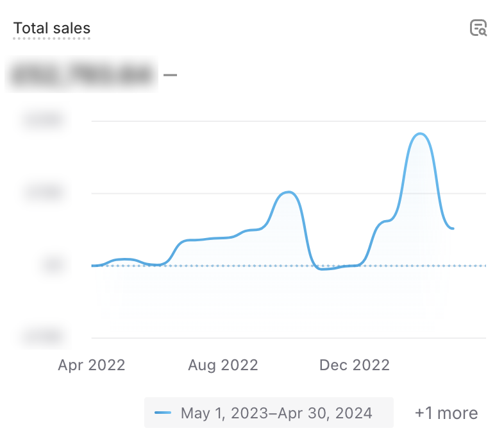Click the right end of the sales line
504x444 pixels.
tap(453, 228)
